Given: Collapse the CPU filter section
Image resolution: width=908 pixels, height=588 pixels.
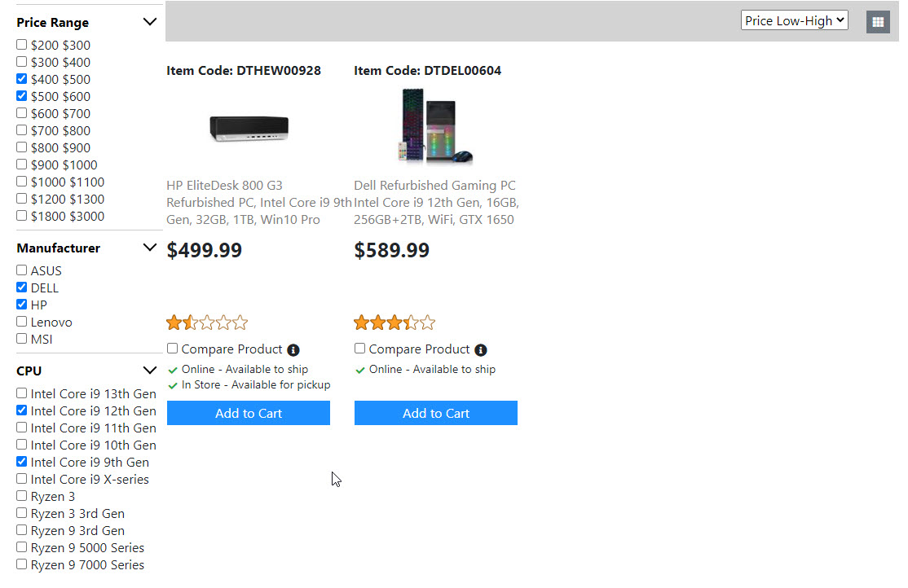Looking at the screenshot, I should (x=149, y=371).
